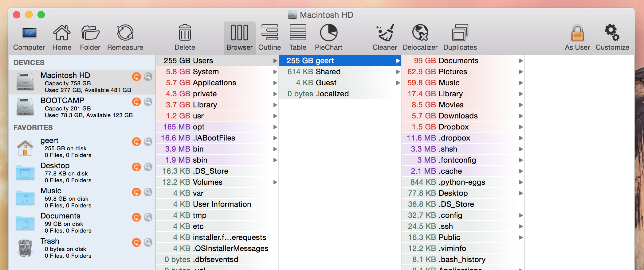The image size is (644, 270).
Task: Switch to Outline view mode
Action: point(269,37)
